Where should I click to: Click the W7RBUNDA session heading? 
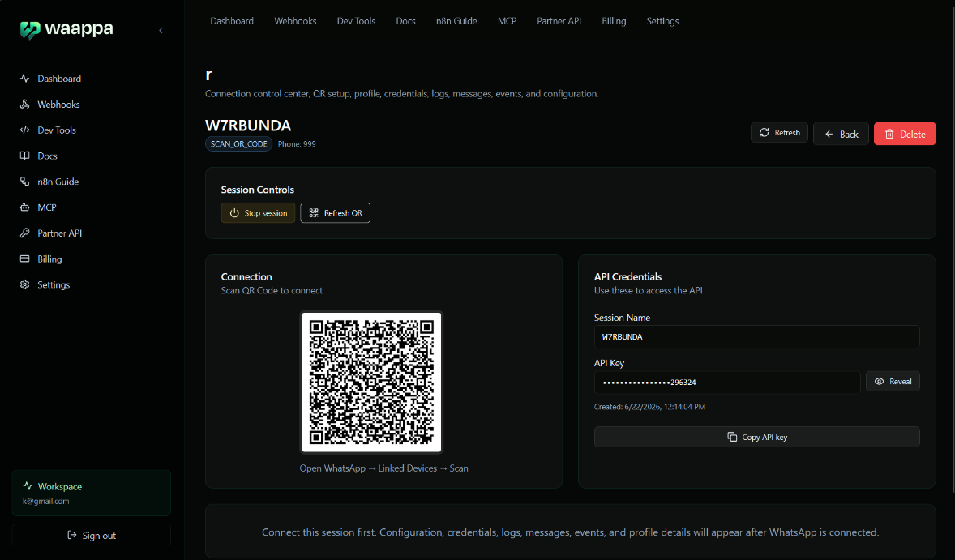coord(248,126)
